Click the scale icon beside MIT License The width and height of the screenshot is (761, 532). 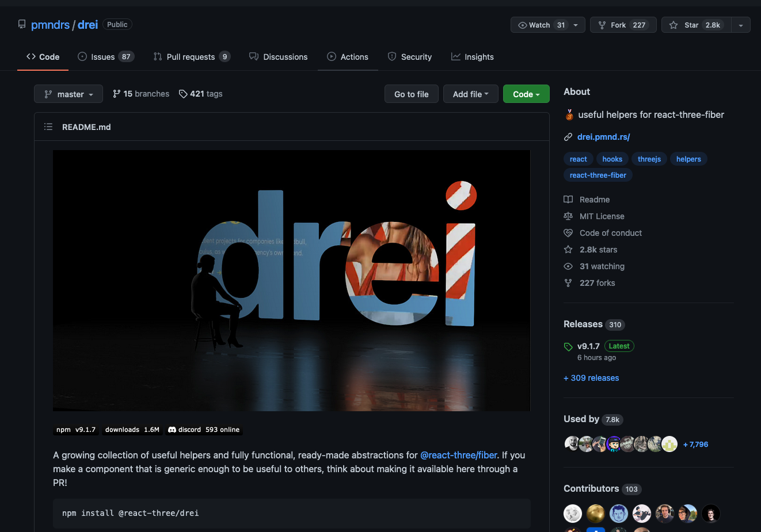point(568,216)
